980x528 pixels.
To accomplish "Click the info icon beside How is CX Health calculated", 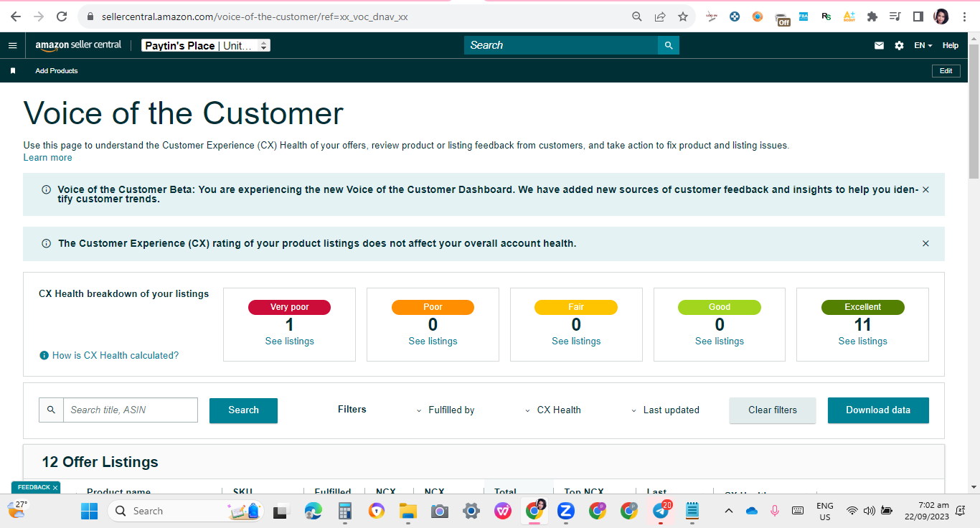I will click(x=44, y=355).
